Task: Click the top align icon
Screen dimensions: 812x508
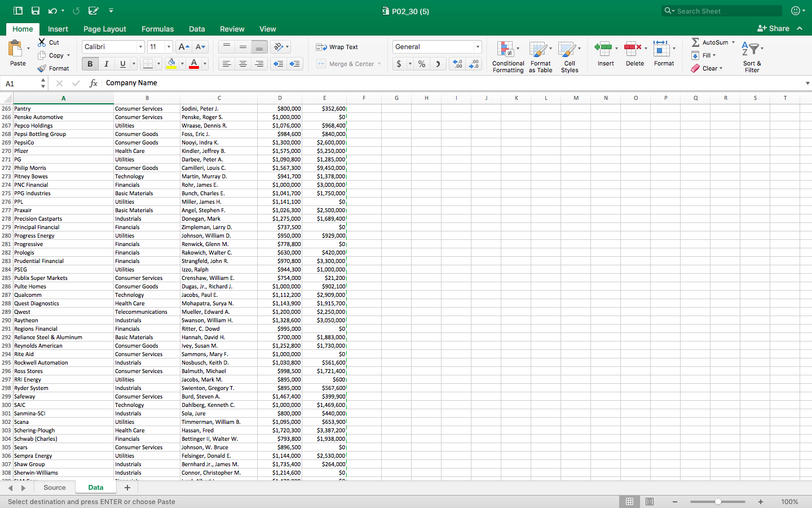Action: (x=226, y=47)
